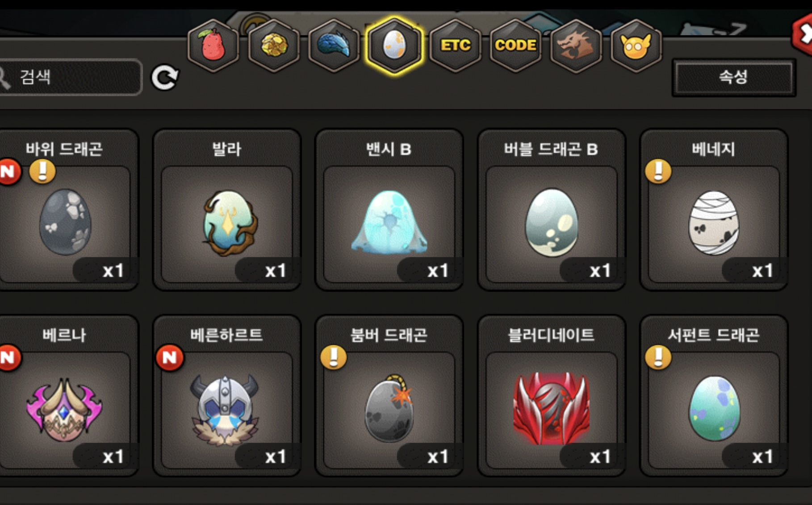
Task: Open the red fruit food tab
Action: [x=213, y=45]
